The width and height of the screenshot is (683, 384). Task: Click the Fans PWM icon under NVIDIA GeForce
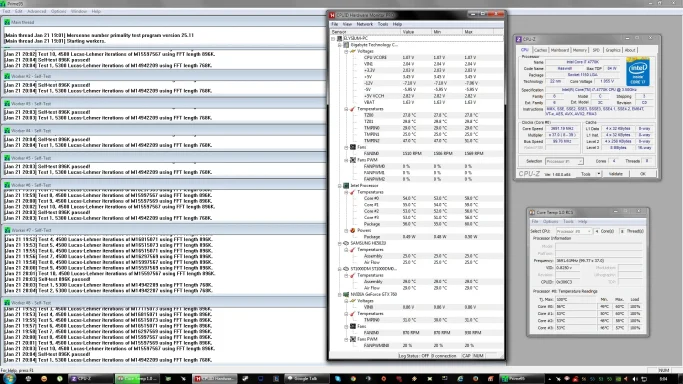click(352, 339)
